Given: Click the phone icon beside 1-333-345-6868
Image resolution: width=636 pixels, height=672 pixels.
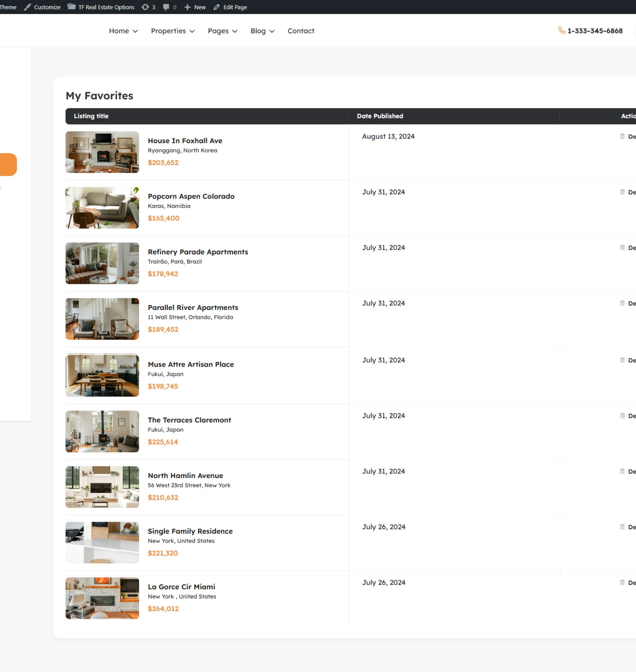Looking at the screenshot, I should coord(561,30).
